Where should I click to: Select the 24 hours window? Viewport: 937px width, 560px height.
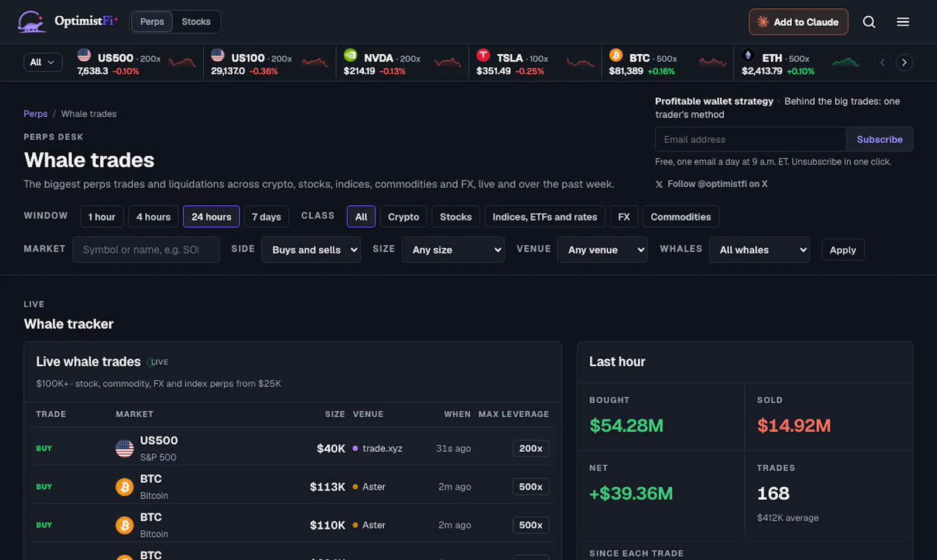click(211, 217)
